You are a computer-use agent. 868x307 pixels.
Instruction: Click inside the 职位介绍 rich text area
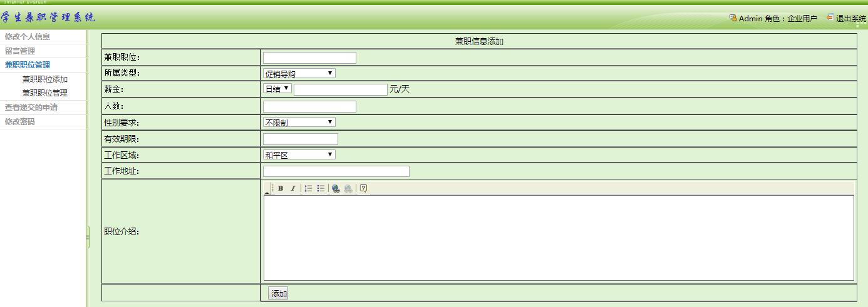pyautogui.click(x=559, y=238)
